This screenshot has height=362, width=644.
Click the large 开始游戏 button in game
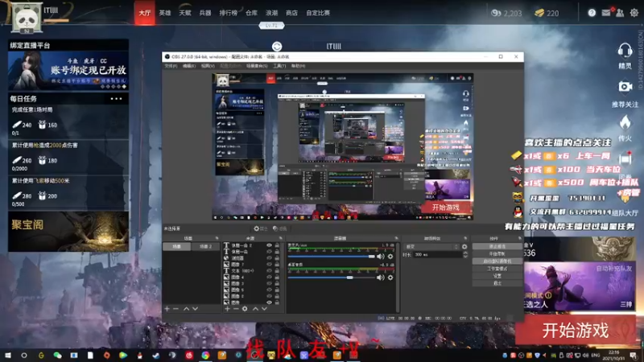[576, 330]
